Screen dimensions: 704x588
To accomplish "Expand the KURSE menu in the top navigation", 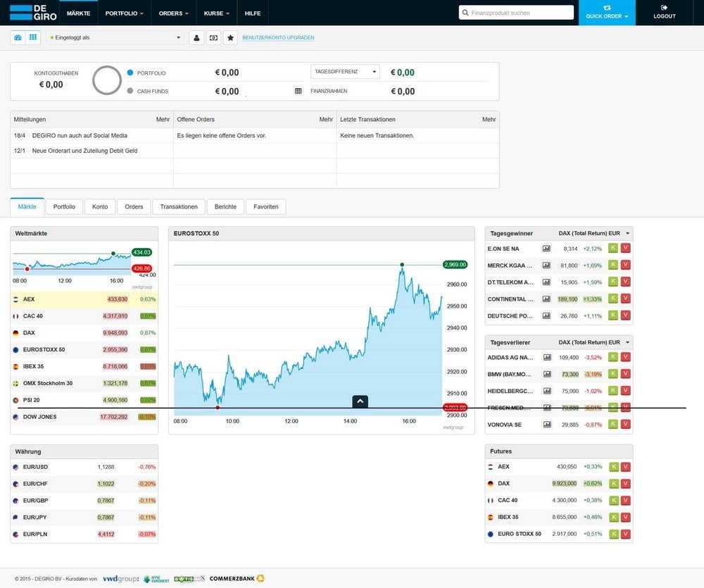I will click(x=216, y=13).
